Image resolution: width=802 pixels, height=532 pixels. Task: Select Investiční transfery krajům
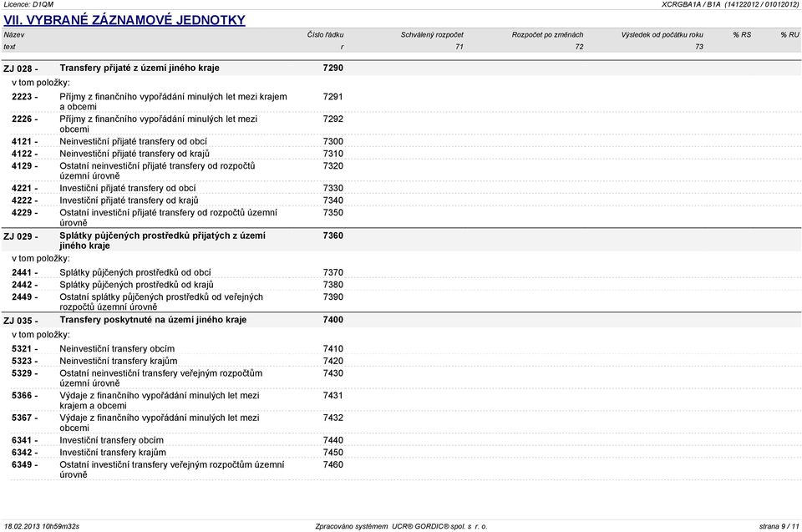click(113, 453)
